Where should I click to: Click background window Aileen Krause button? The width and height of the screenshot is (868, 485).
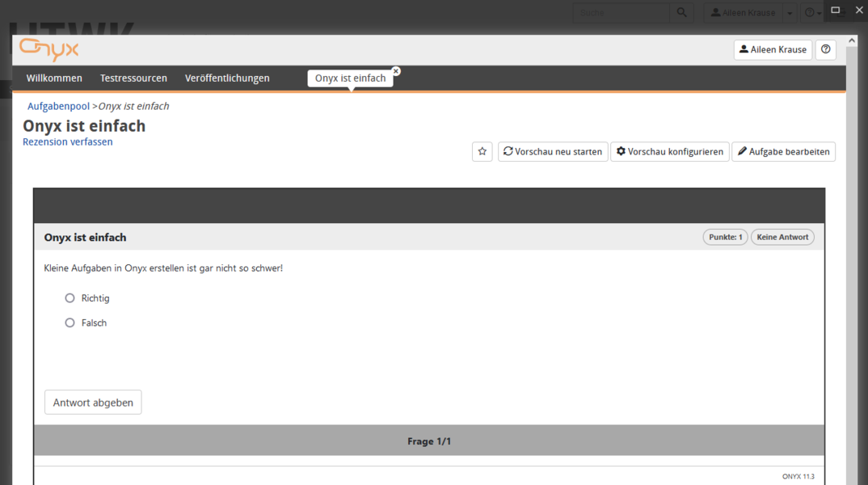pos(743,13)
